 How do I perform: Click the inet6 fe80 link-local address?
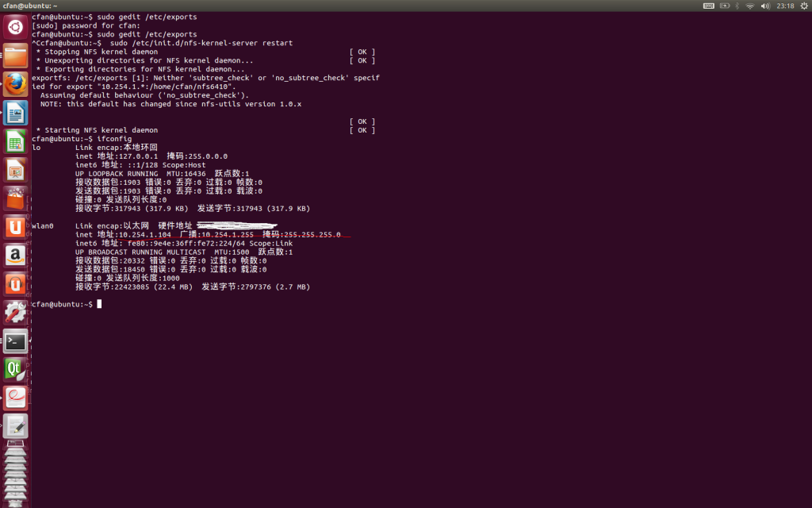tap(186, 243)
